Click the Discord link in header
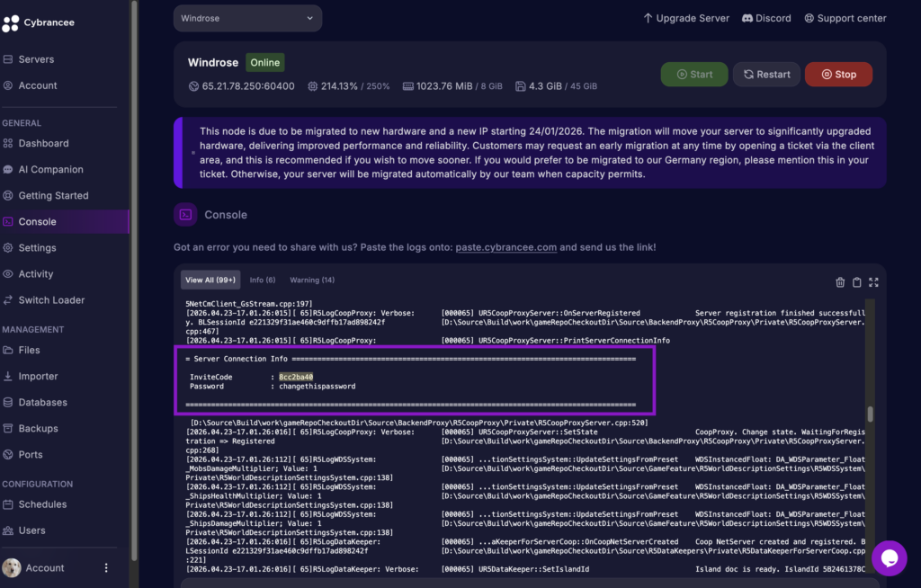This screenshot has height=588, width=921. tap(766, 18)
